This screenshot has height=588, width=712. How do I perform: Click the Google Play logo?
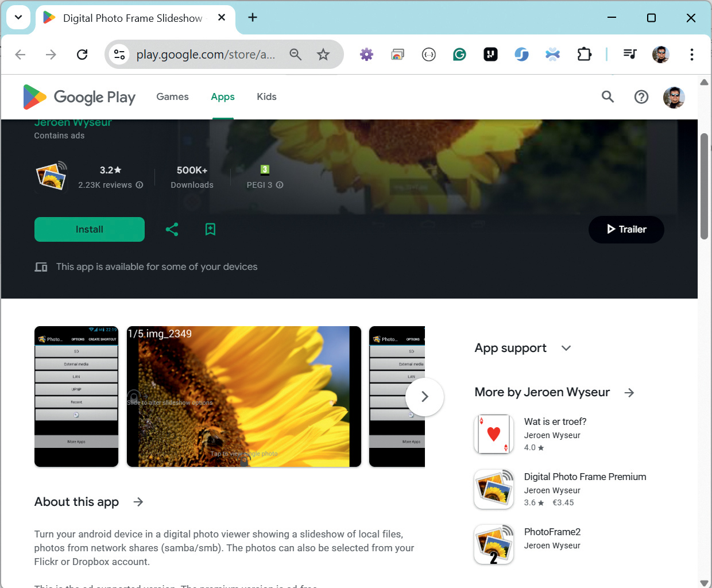pyautogui.click(x=79, y=97)
